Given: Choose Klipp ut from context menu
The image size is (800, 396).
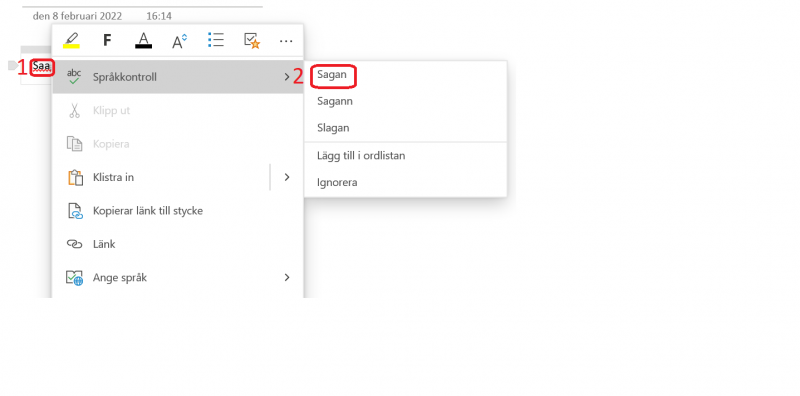Looking at the screenshot, I should click(x=178, y=110).
